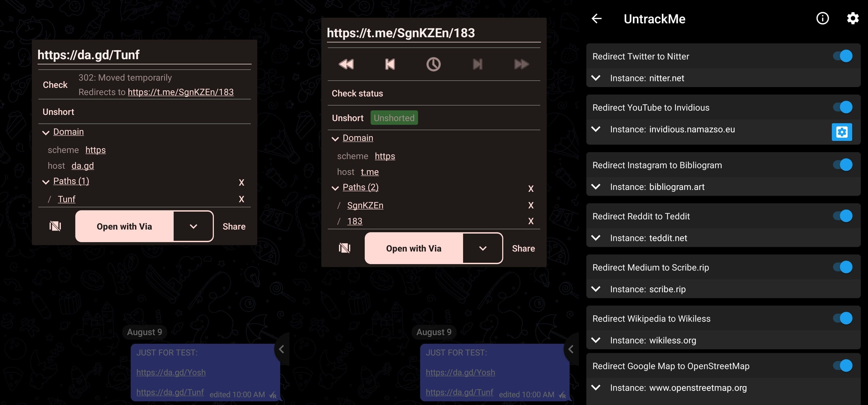Image resolution: width=868 pixels, height=405 pixels.
Task: Expand scribe.rip instance options
Action: [x=596, y=289]
